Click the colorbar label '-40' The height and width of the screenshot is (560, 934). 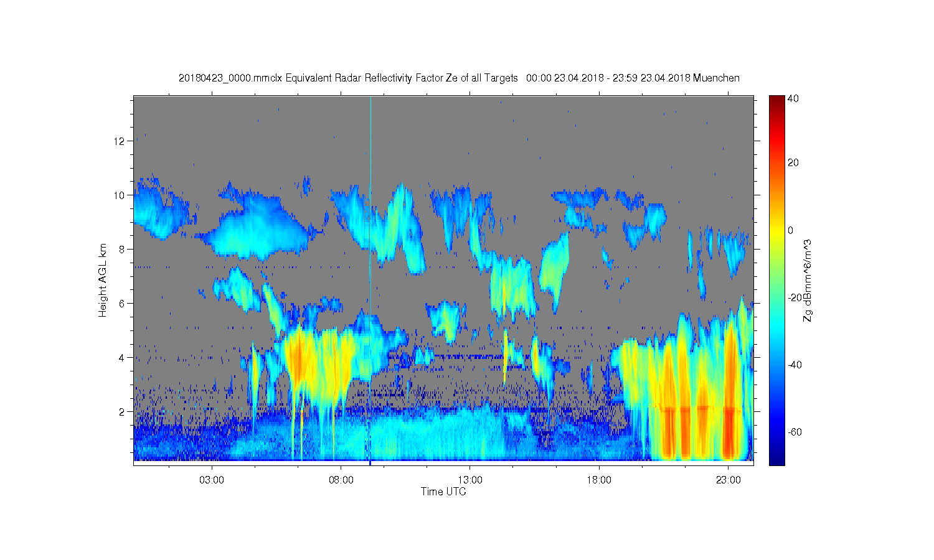coord(795,365)
